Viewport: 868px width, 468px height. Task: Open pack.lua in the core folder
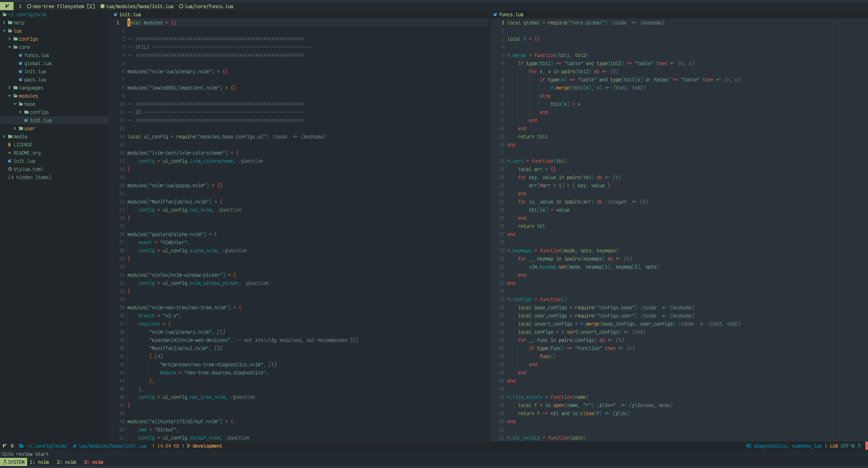[35, 80]
